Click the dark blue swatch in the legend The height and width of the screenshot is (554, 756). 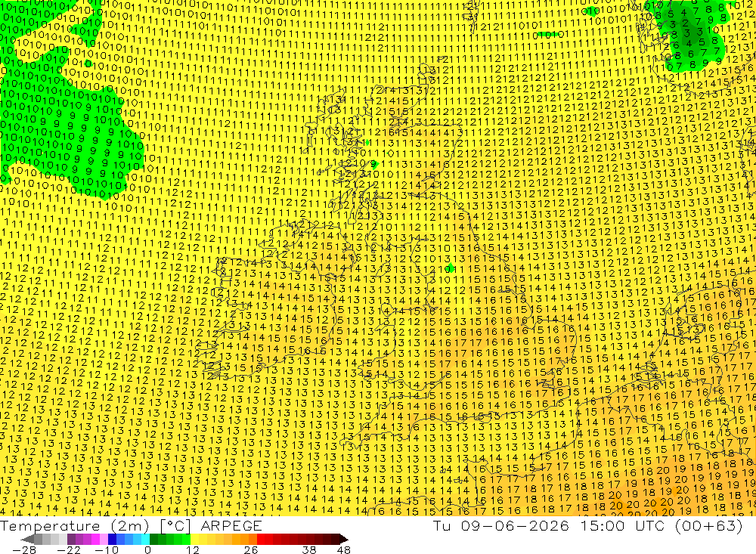click(113, 539)
